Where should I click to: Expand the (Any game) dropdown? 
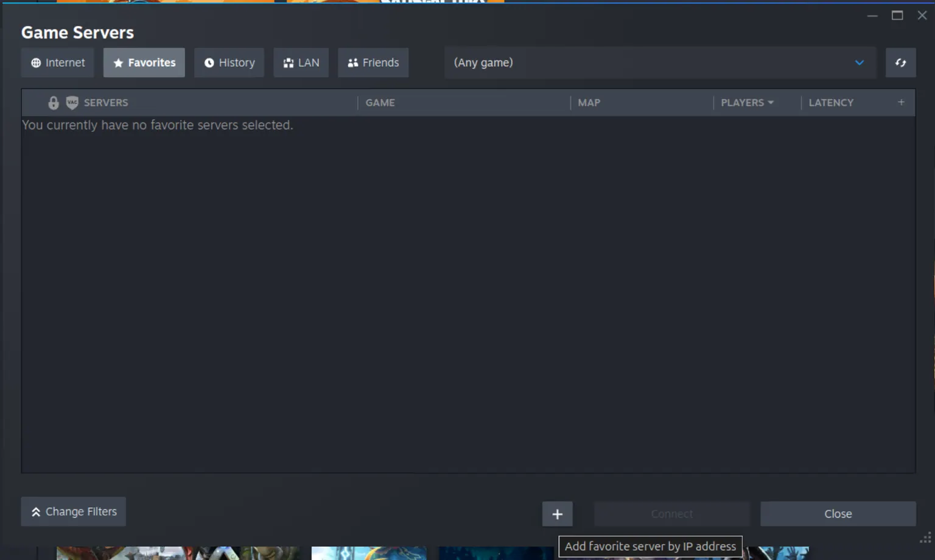pos(660,63)
